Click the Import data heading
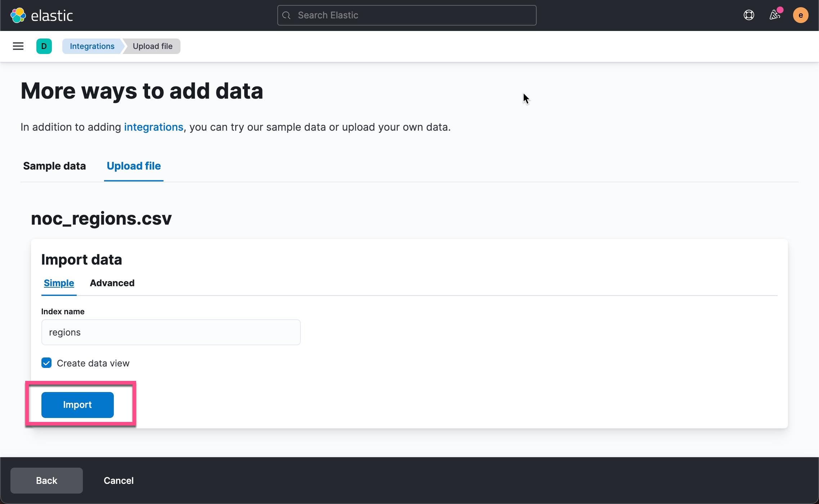 [82, 260]
